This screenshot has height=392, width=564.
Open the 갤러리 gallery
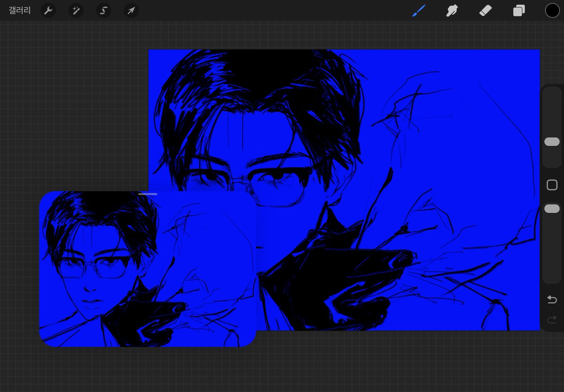(x=20, y=10)
